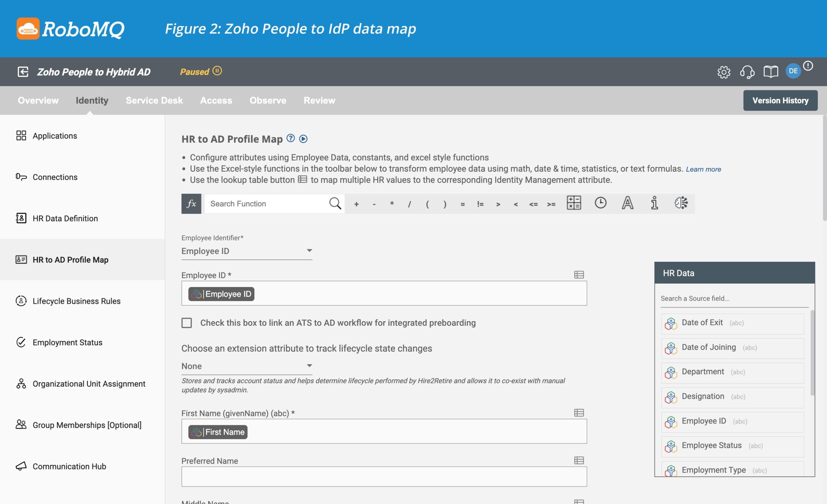Select Employee ID from the Employee Identifier dropdown
827x504 pixels.
pyautogui.click(x=245, y=251)
